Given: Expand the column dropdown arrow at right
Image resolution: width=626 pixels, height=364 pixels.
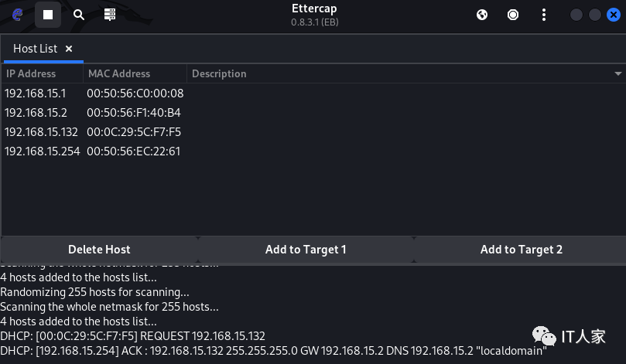Looking at the screenshot, I should (x=618, y=74).
